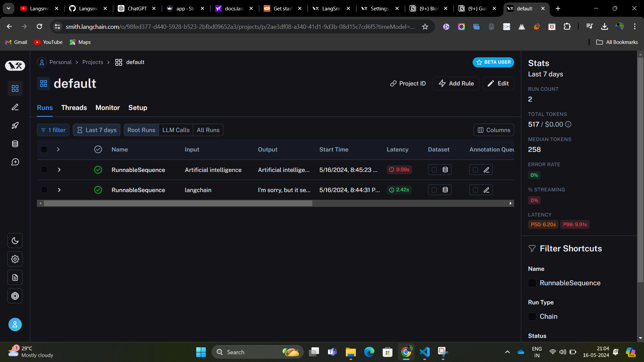Open the 1 filter dropdown
The width and height of the screenshot is (644, 362).
point(53,130)
